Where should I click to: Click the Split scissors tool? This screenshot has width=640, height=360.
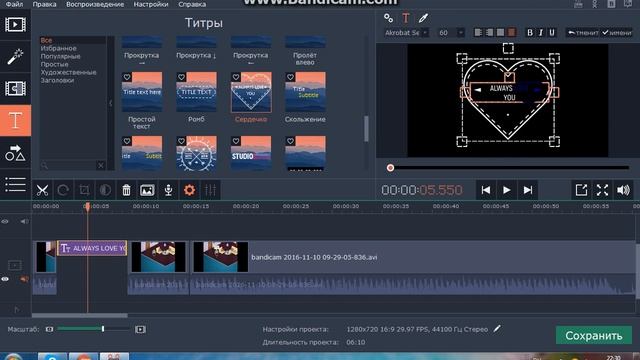click(42, 190)
